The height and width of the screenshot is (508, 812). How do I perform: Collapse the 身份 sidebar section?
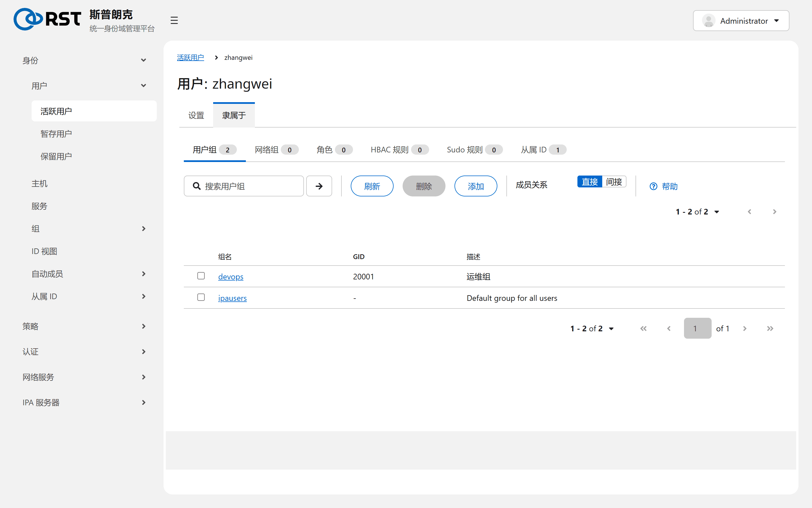click(x=85, y=60)
